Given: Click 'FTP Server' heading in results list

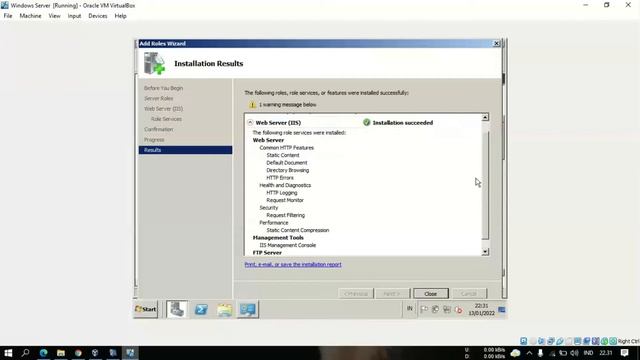Looking at the screenshot, I should [x=267, y=253].
